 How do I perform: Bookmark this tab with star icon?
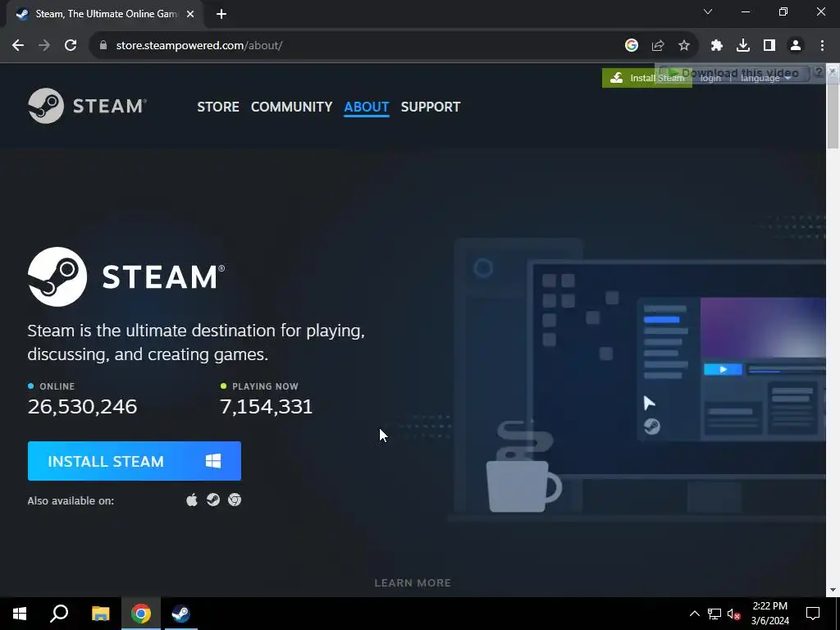point(684,46)
